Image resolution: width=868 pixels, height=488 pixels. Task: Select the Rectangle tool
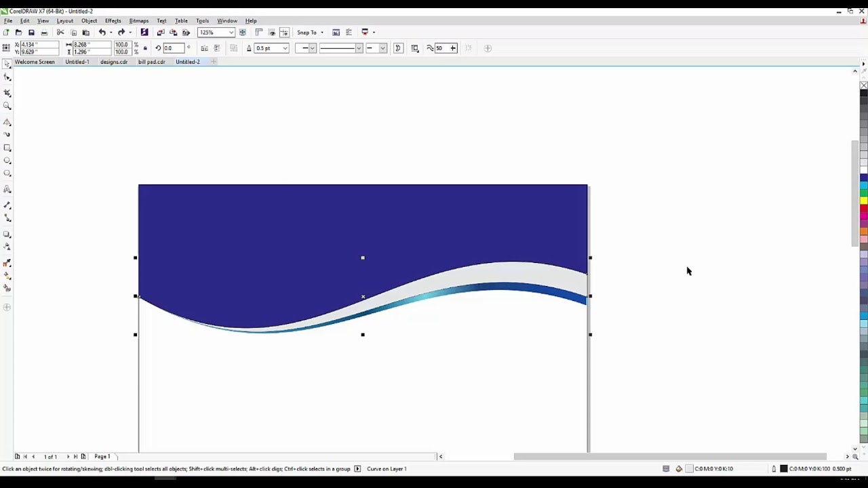(7, 148)
